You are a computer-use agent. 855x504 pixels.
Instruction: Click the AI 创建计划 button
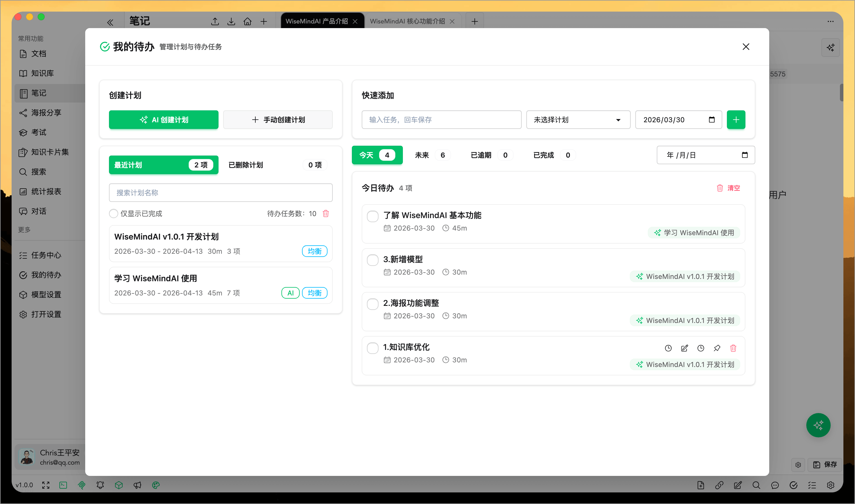pos(163,120)
